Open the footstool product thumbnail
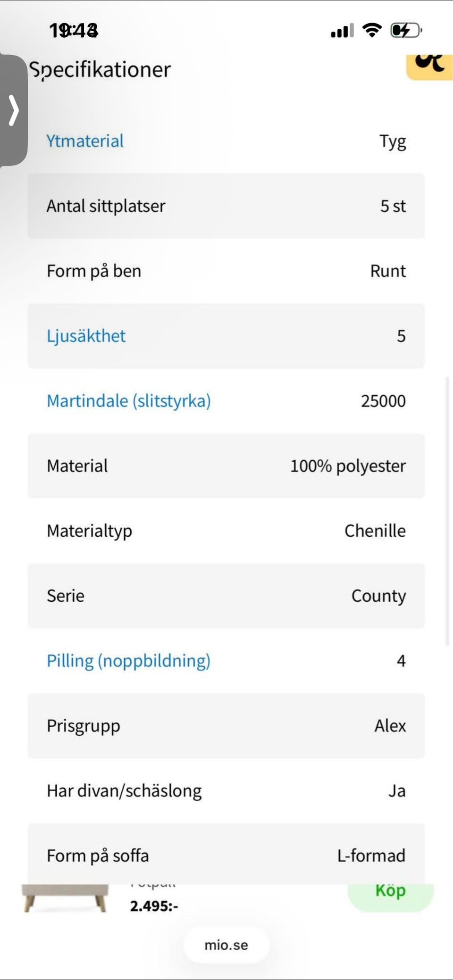 click(65, 898)
